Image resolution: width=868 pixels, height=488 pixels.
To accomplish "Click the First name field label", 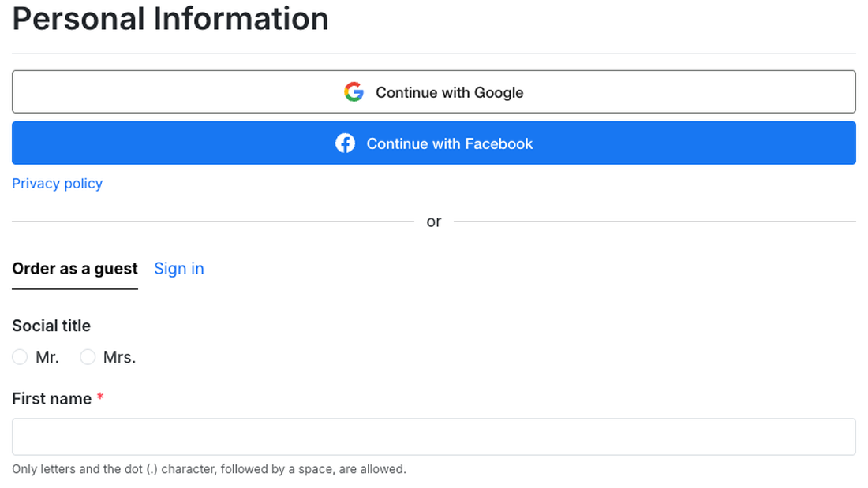I will pos(52,399).
